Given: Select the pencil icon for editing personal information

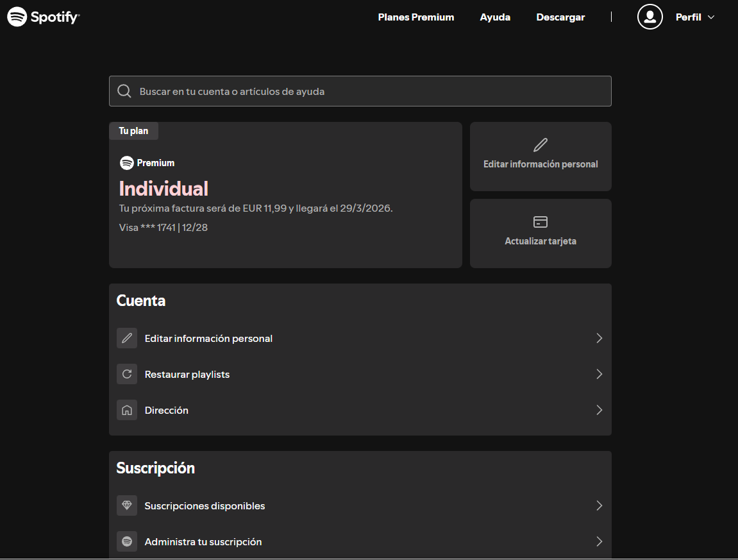Looking at the screenshot, I should (541, 144).
